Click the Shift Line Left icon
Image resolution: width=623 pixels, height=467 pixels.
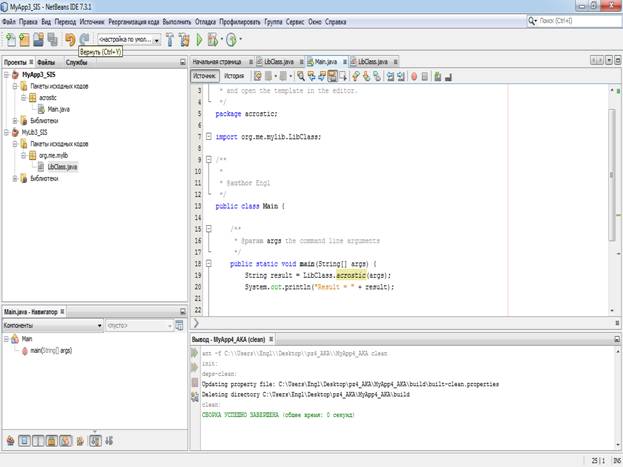[x=390, y=76]
